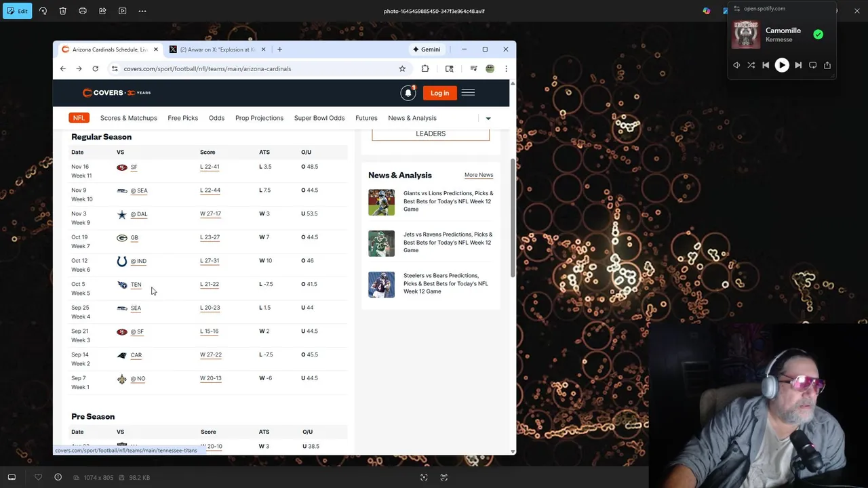Open the Photos three-dot more menu

click(x=142, y=11)
